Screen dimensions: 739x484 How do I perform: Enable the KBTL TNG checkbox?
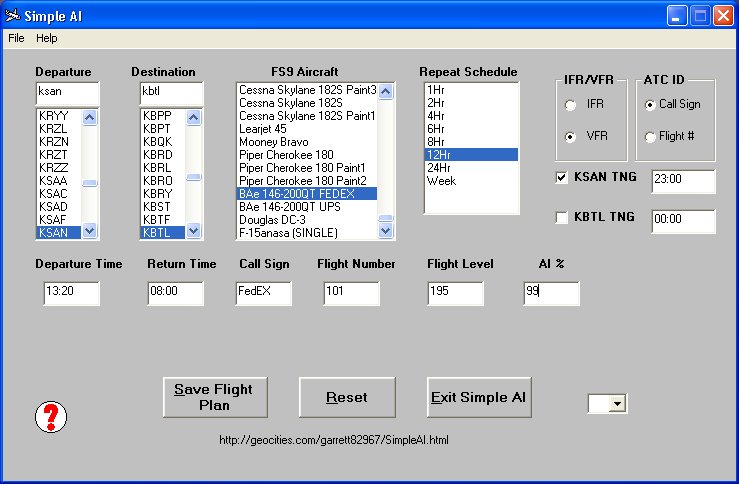pyautogui.click(x=563, y=217)
